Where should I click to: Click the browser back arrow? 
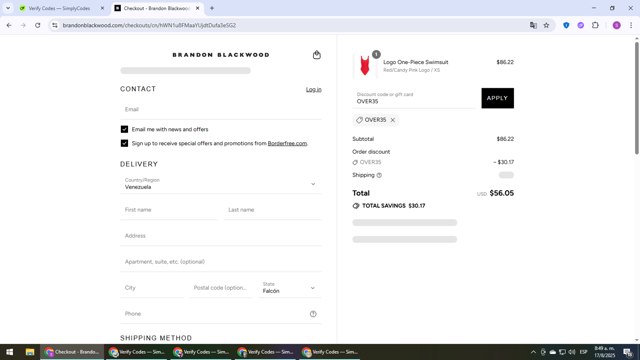(9, 25)
